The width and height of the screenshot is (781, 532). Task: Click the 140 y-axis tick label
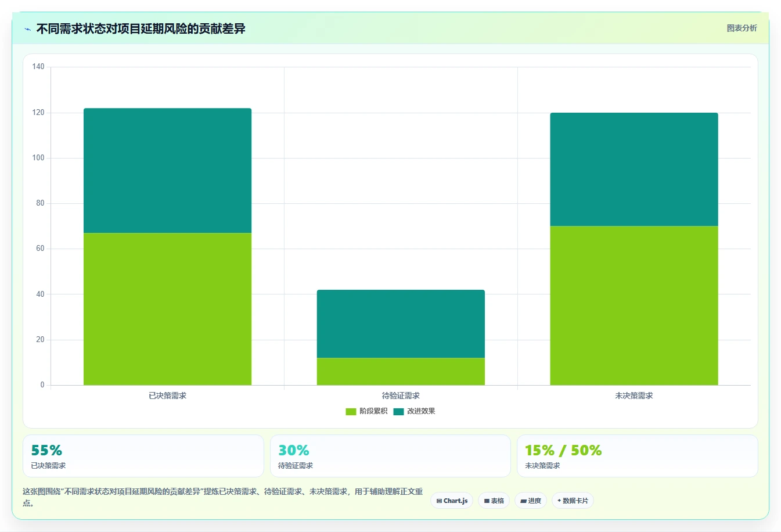click(38, 67)
